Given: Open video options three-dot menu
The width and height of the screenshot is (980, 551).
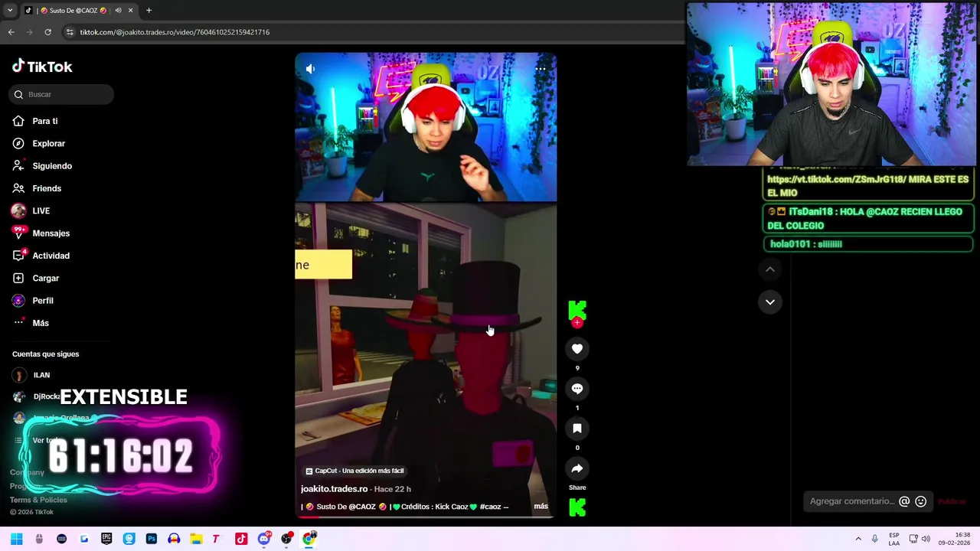Looking at the screenshot, I should click(541, 69).
